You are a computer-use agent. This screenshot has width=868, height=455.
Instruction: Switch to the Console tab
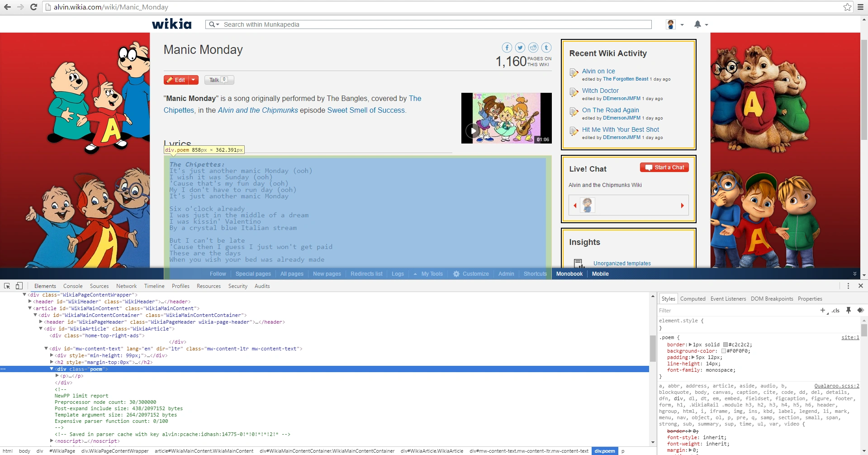(73, 286)
